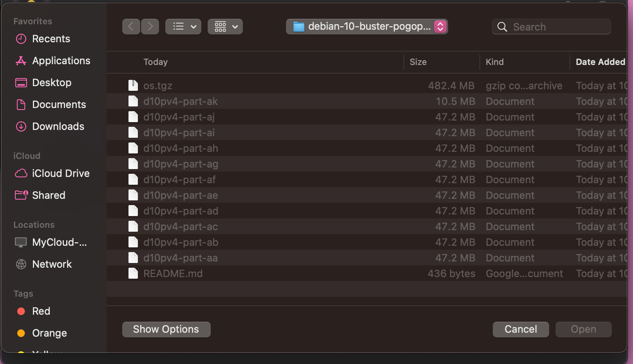
Task: Open Downloads from the sidebar
Action: tap(58, 126)
